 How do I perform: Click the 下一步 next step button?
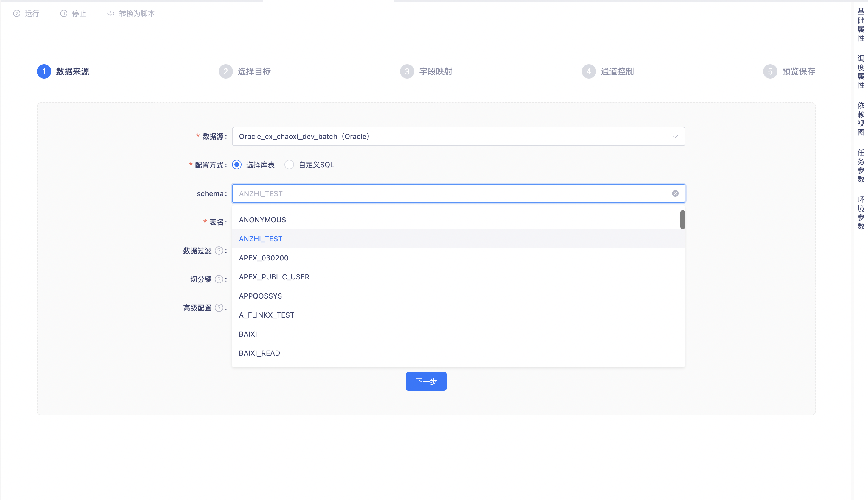(x=426, y=381)
